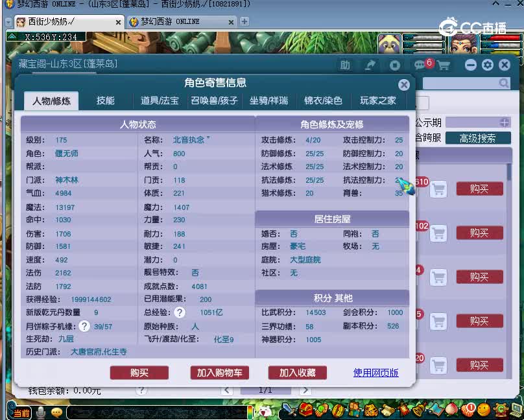Switch to 召唤兽/孩子 tab
524x420 pixels.
tap(214, 101)
